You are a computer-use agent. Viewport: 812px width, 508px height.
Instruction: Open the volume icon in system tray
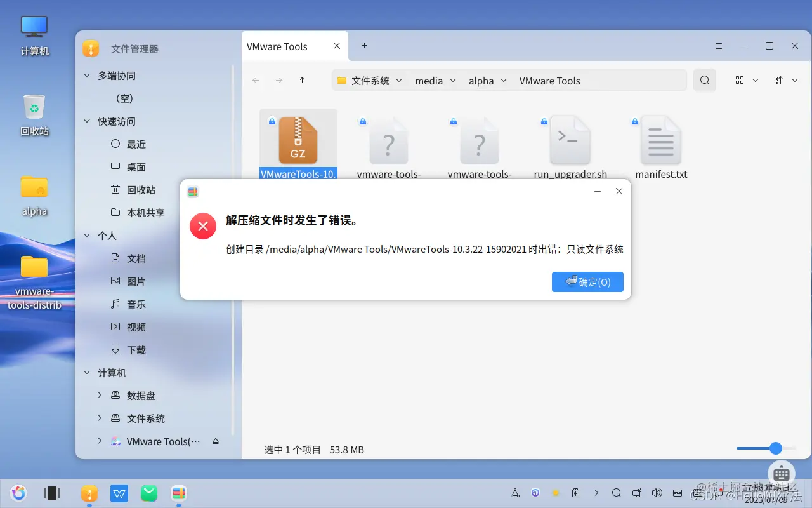(657, 493)
